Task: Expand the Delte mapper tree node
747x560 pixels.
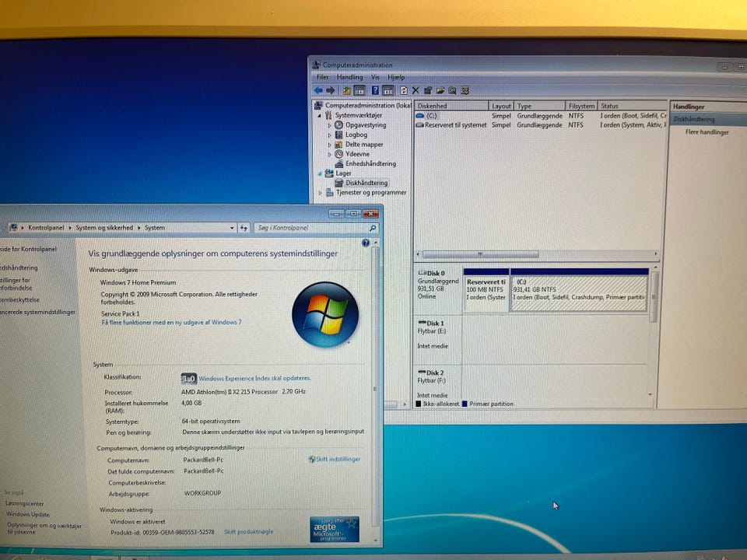Action: tap(329, 145)
